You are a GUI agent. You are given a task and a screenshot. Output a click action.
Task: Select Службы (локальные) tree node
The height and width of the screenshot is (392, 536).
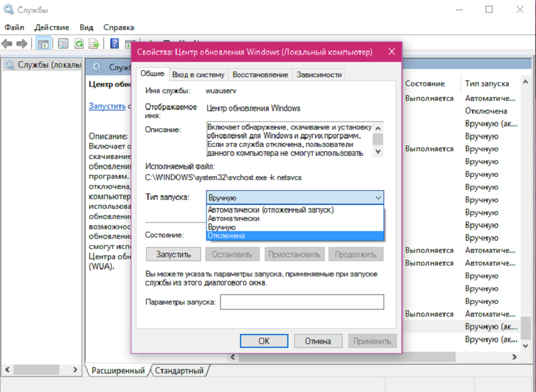click(42, 64)
